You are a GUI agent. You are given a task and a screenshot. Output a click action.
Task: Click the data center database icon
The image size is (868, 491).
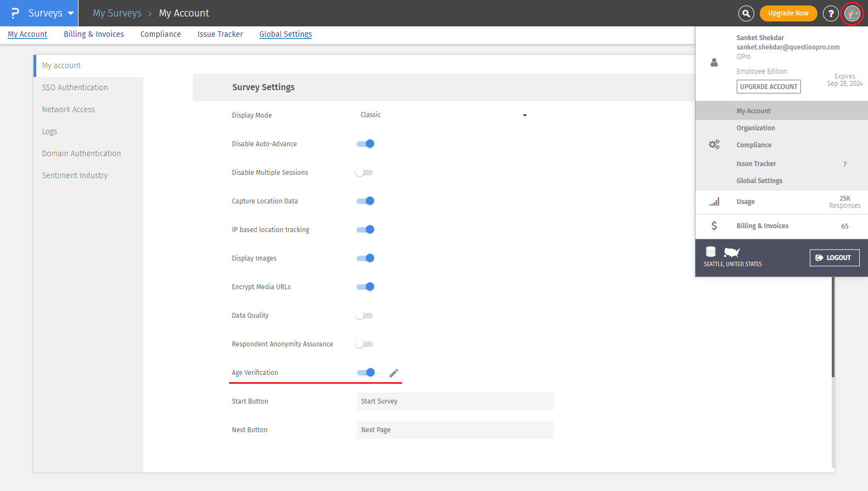(710, 252)
